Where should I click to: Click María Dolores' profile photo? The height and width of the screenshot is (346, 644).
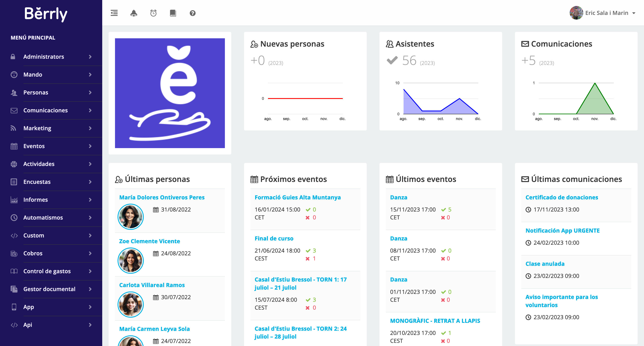click(131, 217)
